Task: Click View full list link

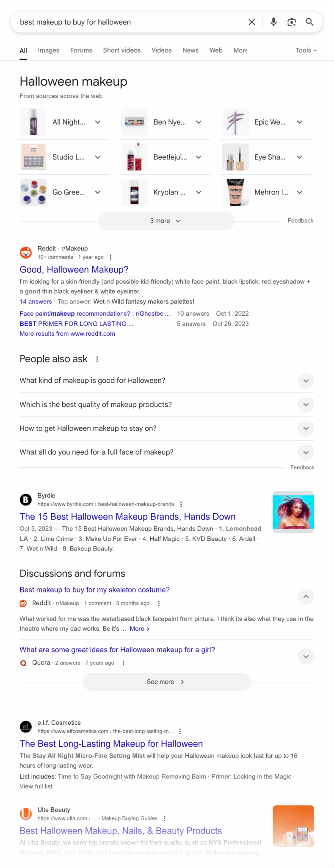Action: [36, 786]
